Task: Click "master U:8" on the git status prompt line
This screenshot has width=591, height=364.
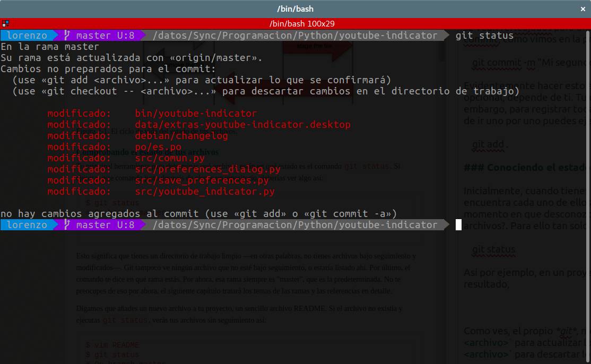Action: click(105, 36)
